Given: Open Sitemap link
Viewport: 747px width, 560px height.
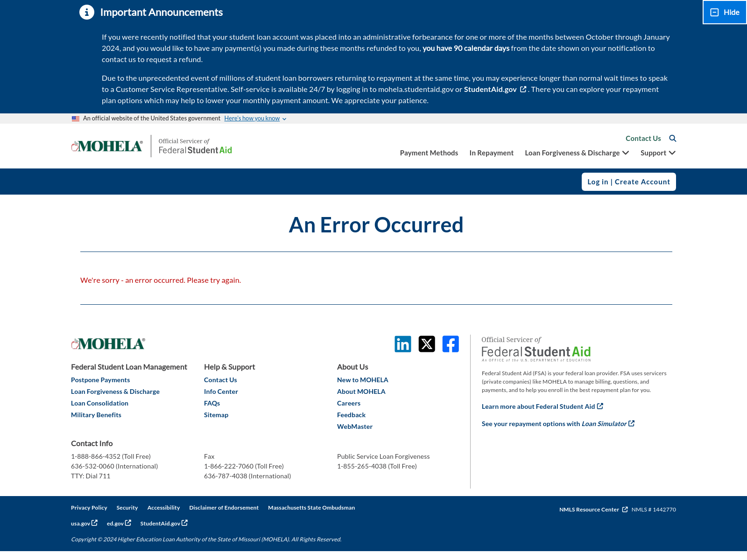Looking at the screenshot, I should coord(216,415).
